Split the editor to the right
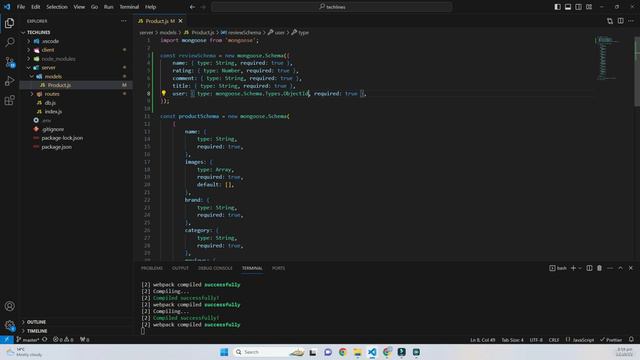Screen dimensions: 640x360 (x=620, y=21)
